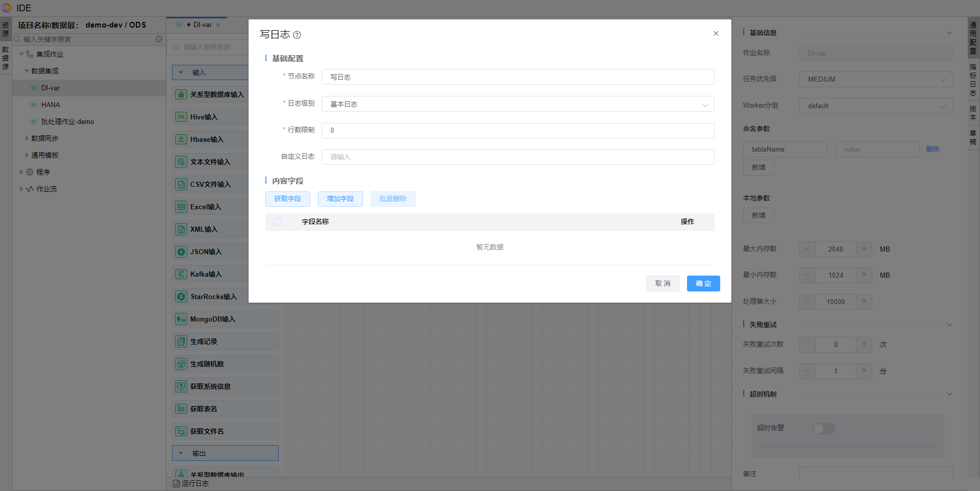
Task: Open the 任务优先级 MEDIUM dropdown
Action: pos(875,79)
